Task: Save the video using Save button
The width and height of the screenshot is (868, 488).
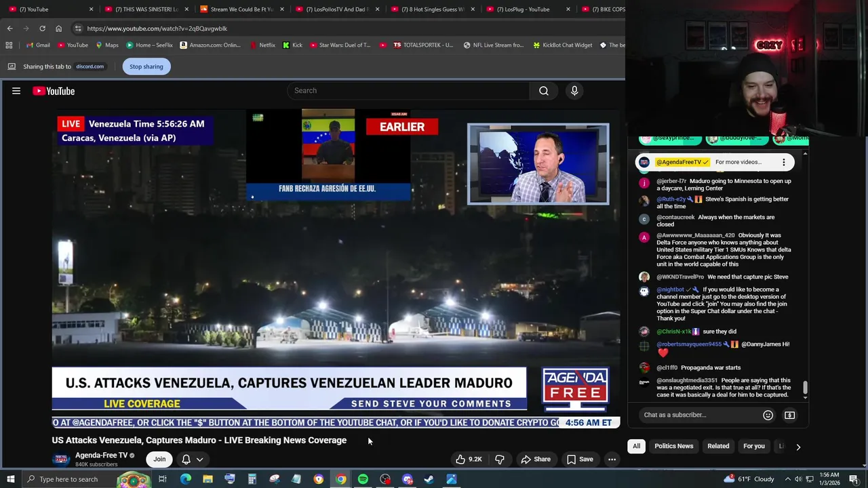Action: (580, 460)
